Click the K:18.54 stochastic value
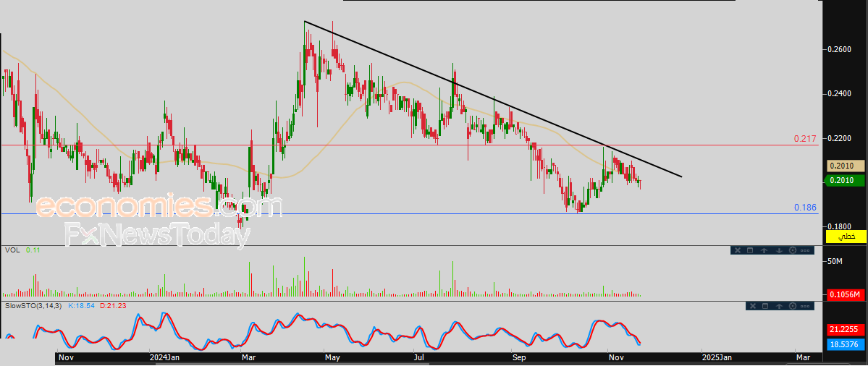This screenshot has width=868, height=366. coord(81,305)
